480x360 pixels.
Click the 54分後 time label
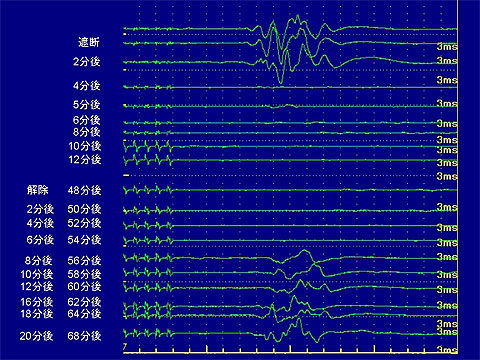[x=84, y=239]
